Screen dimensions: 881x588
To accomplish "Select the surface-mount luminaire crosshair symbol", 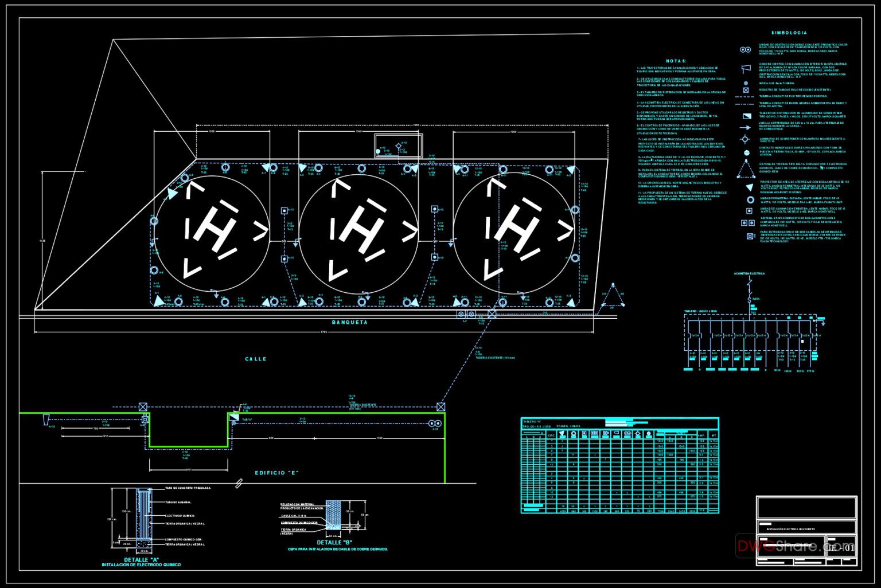I will coord(744,138).
